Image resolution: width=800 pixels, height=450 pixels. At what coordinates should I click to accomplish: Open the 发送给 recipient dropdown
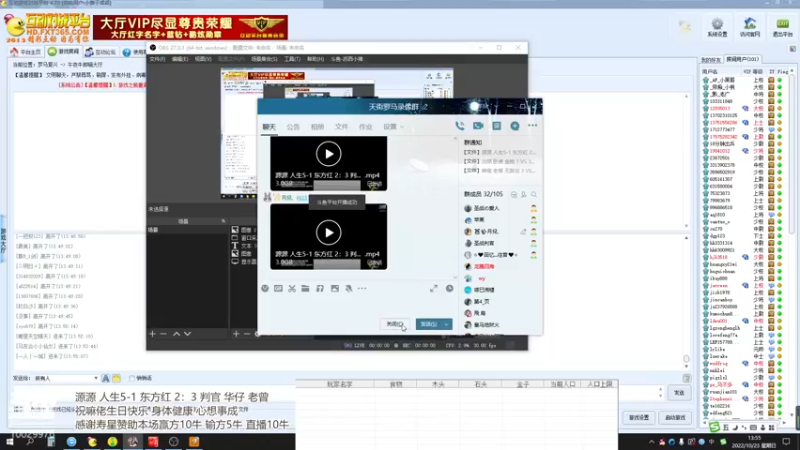(x=65, y=378)
